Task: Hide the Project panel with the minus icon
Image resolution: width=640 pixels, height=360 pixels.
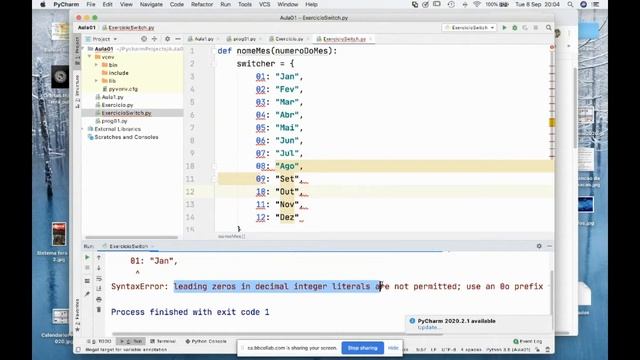Action: (x=178, y=39)
